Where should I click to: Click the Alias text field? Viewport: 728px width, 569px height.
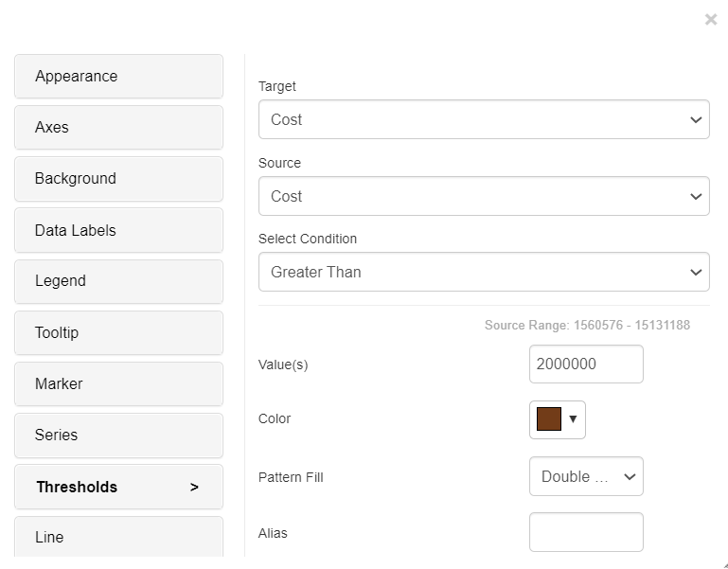[x=586, y=532]
